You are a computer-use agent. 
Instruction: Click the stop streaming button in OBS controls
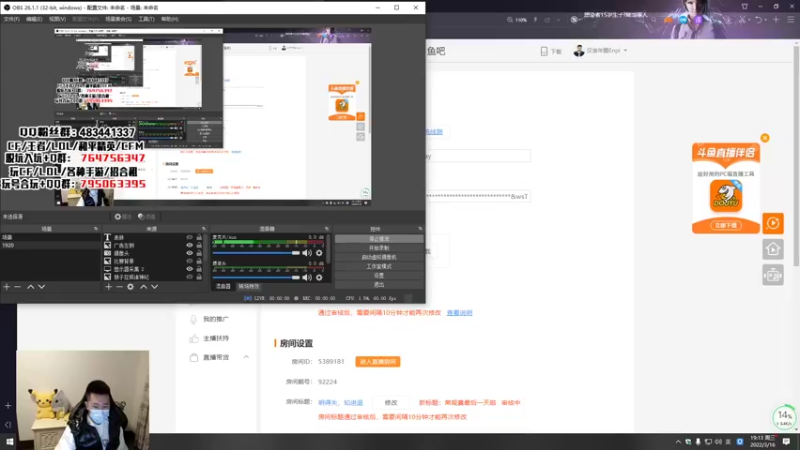coord(379,239)
